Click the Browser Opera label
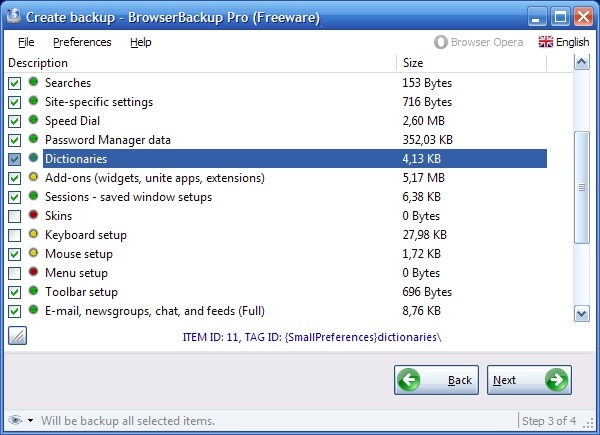The height and width of the screenshot is (435, 600). (x=487, y=42)
